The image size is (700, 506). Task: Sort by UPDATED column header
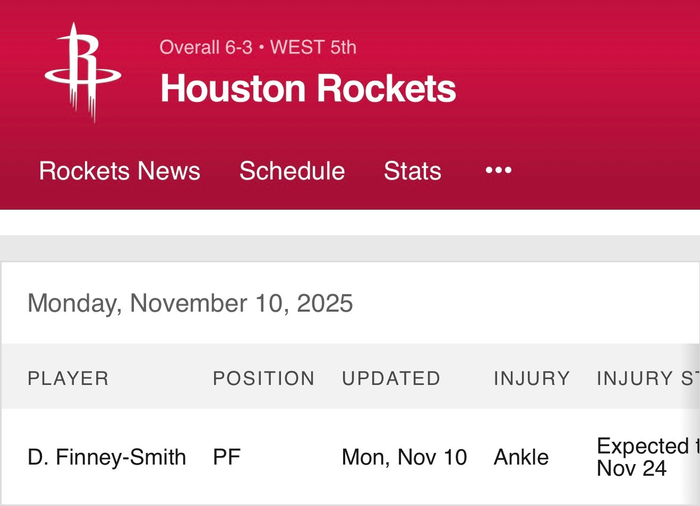[x=391, y=378]
